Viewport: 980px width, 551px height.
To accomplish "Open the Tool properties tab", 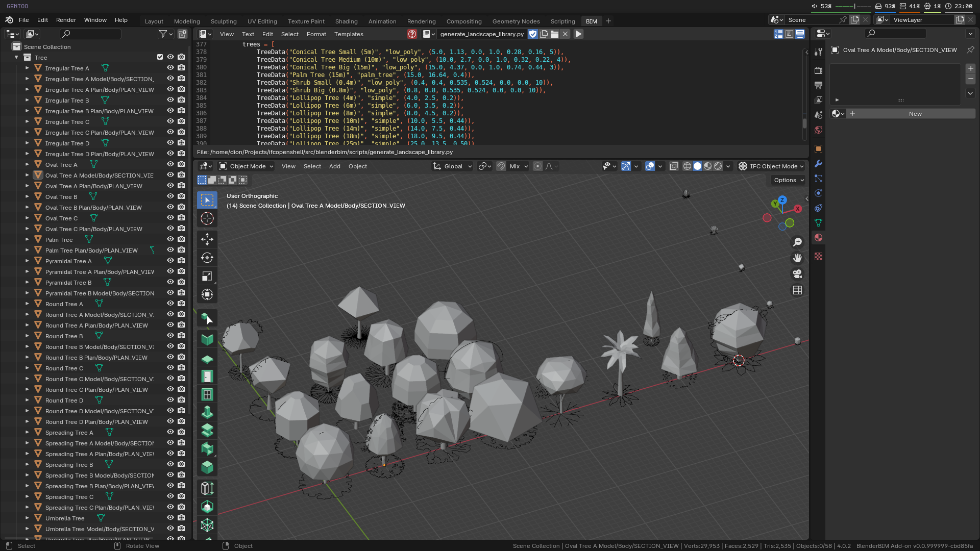I will click(818, 52).
